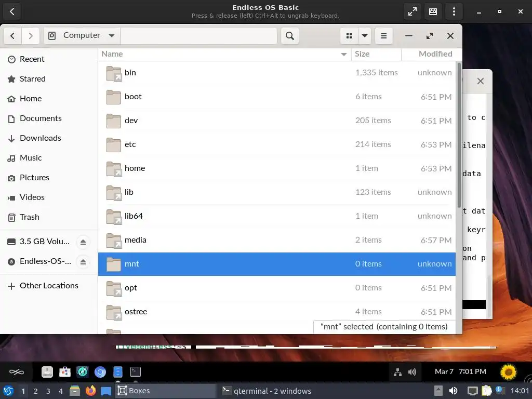Navigate back in Files window
This screenshot has width=532, height=399.
coord(12,36)
